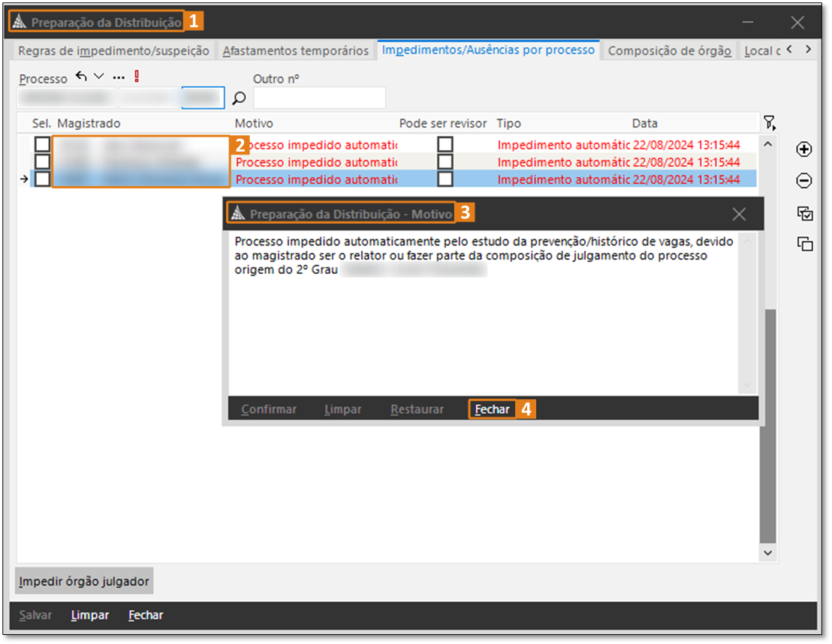Click the magnifier icon to search the Processo
The height and width of the screenshot is (644, 832).
pos(239,98)
